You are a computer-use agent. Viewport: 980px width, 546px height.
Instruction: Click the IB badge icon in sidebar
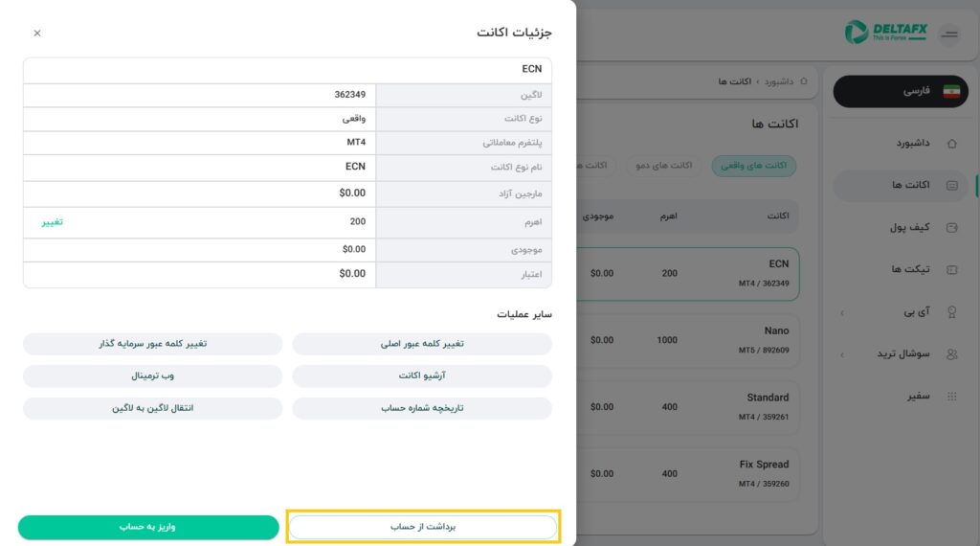pyautogui.click(x=951, y=312)
